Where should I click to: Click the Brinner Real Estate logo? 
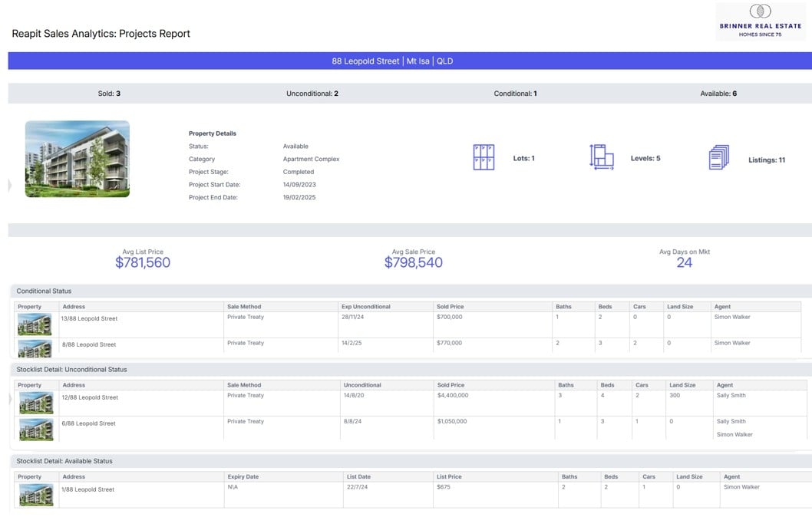pyautogui.click(x=761, y=21)
